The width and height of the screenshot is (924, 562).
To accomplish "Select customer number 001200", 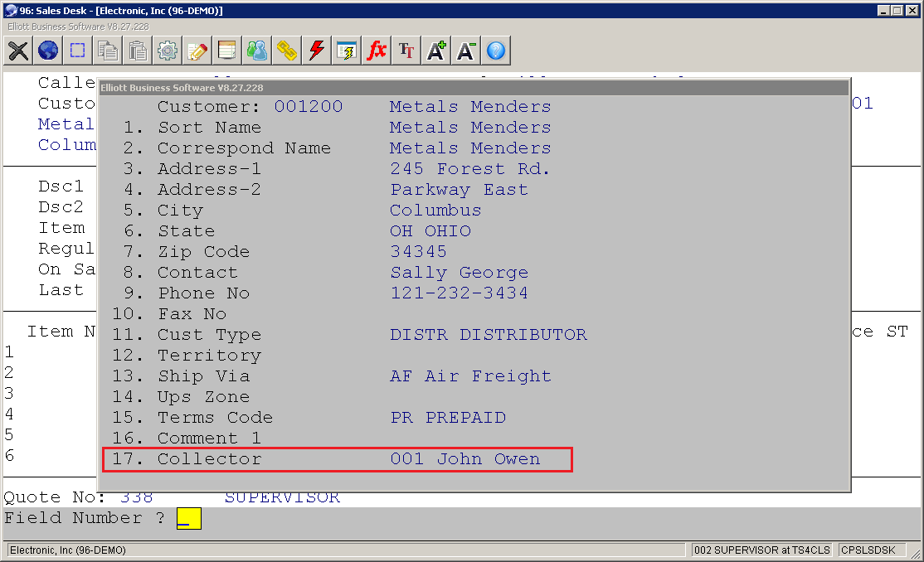I will click(x=309, y=107).
